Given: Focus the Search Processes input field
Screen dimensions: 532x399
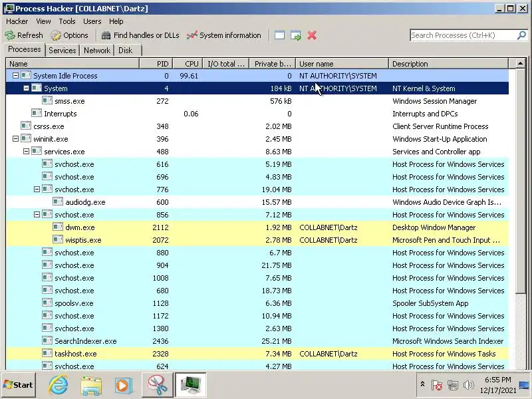Looking at the screenshot, I should coord(463,35).
